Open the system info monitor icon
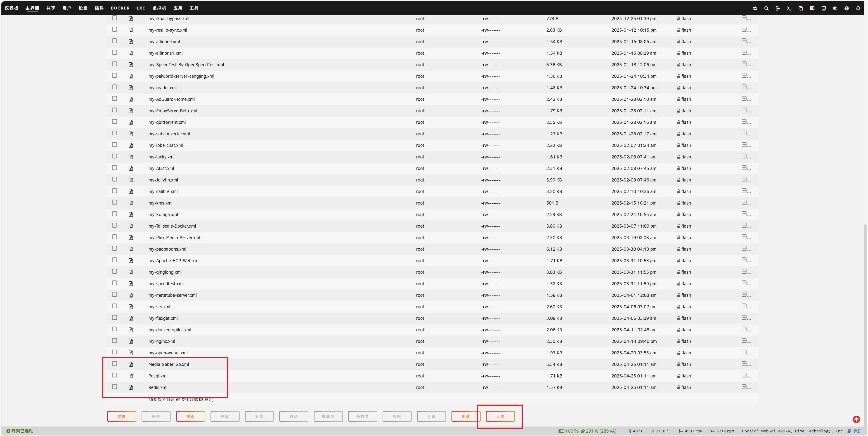The image size is (868, 436). point(823,8)
